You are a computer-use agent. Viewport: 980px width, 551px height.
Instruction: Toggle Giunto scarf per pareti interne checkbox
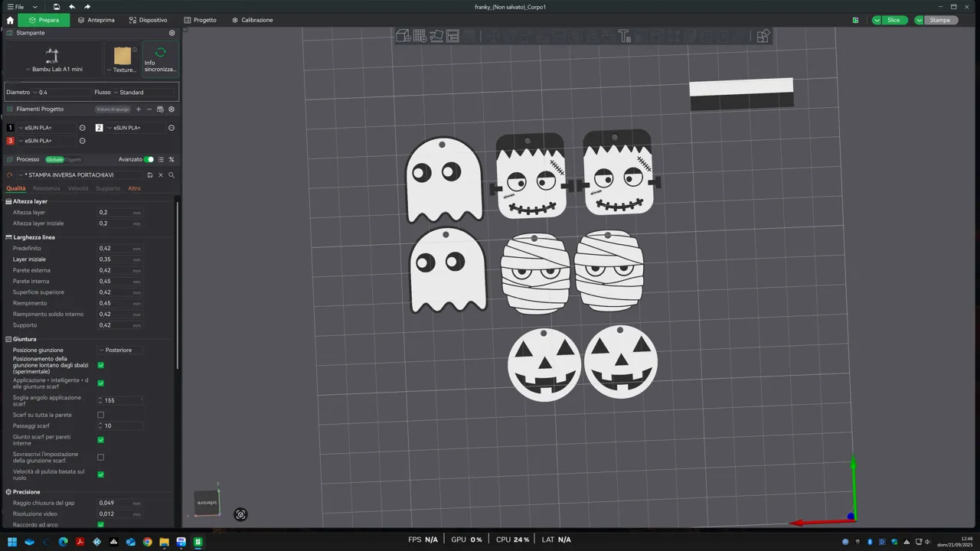click(x=100, y=440)
